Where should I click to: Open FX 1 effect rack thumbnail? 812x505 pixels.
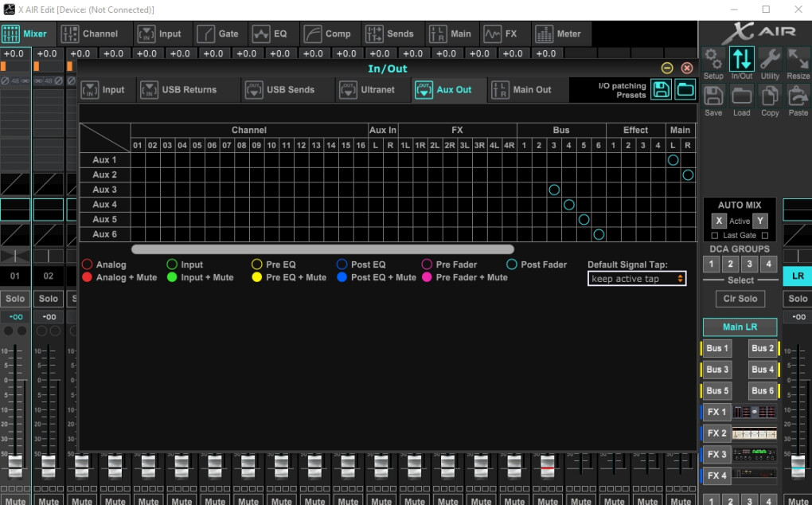pyautogui.click(x=755, y=413)
